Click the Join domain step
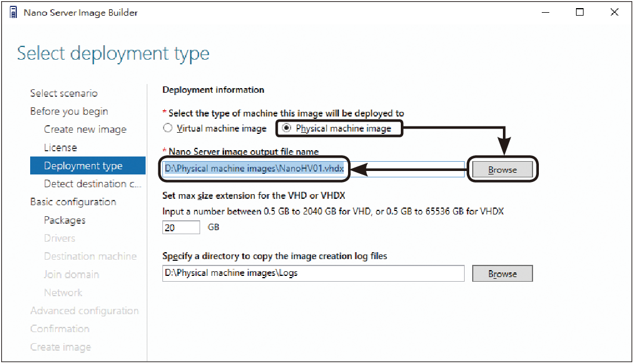 tap(71, 274)
